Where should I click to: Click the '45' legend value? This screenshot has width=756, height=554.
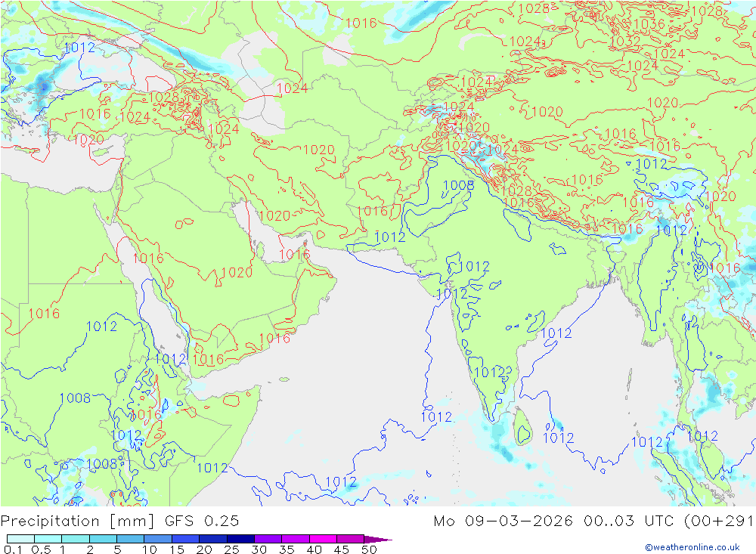(342, 549)
